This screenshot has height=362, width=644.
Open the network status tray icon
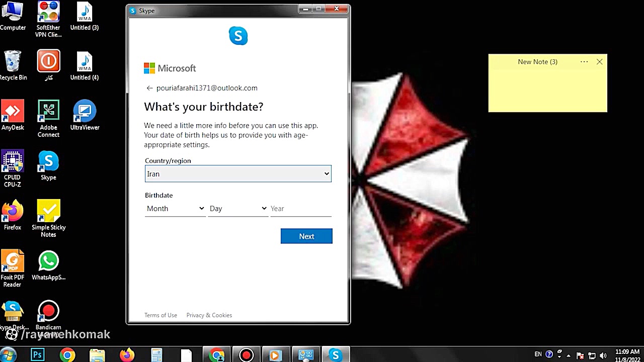click(x=592, y=355)
